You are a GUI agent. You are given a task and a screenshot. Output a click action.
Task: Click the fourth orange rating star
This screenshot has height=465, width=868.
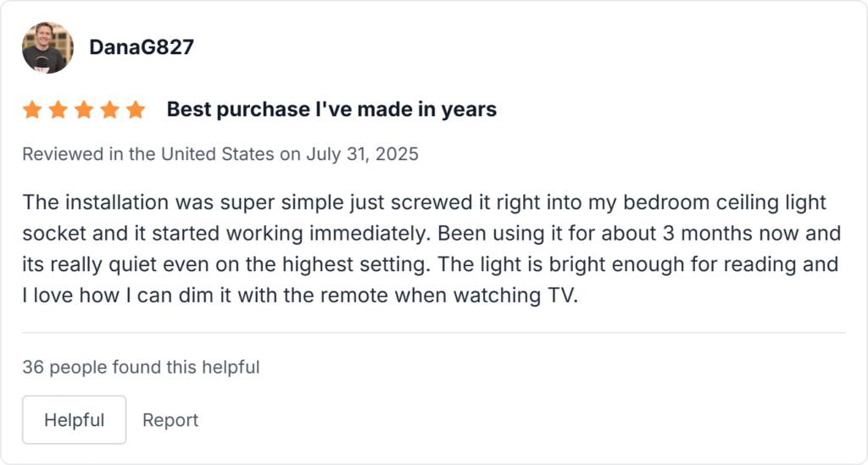pos(109,110)
